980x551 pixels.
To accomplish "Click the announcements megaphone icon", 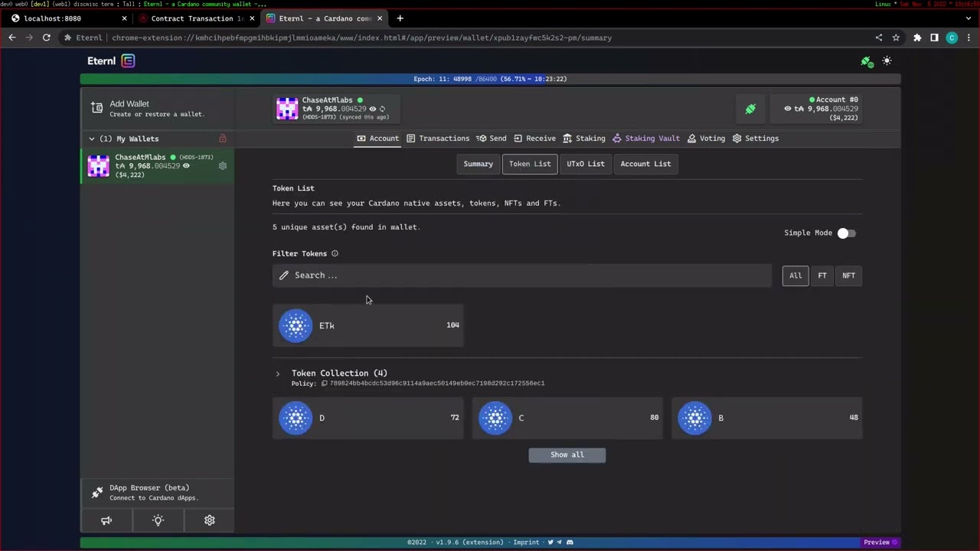I will (x=106, y=520).
